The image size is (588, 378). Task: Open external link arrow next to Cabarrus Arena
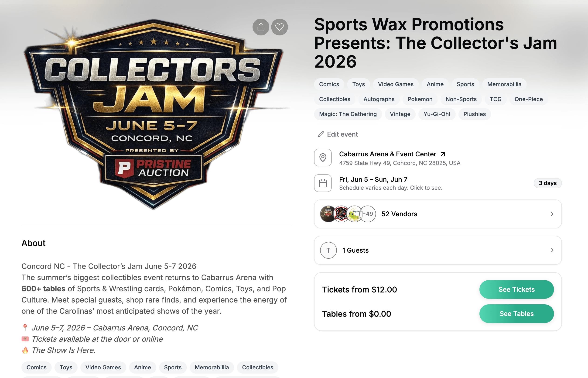pyautogui.click(x=443, y=154)
